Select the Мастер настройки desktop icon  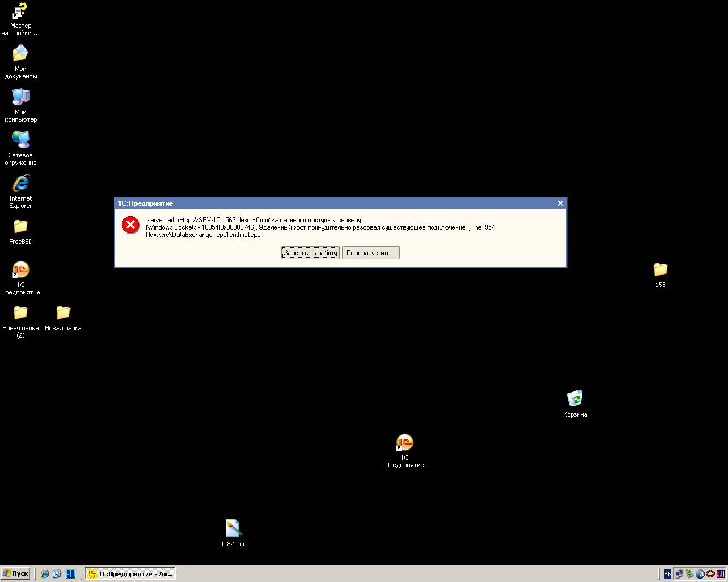(20, 20)
